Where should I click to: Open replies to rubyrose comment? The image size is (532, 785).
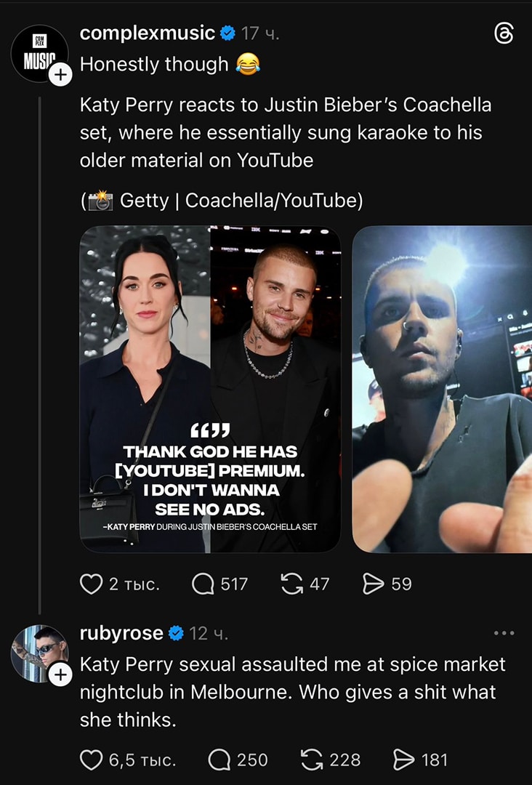pos(219,760)
